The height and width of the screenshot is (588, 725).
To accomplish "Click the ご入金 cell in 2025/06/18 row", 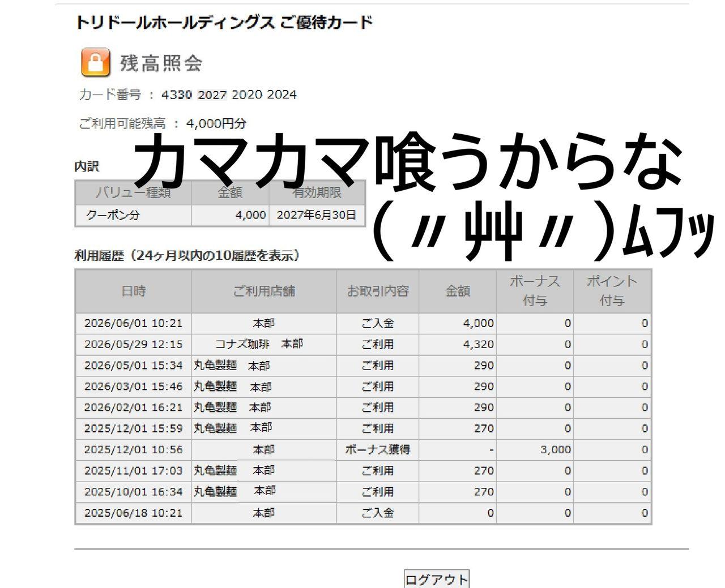I will point(378,513).
